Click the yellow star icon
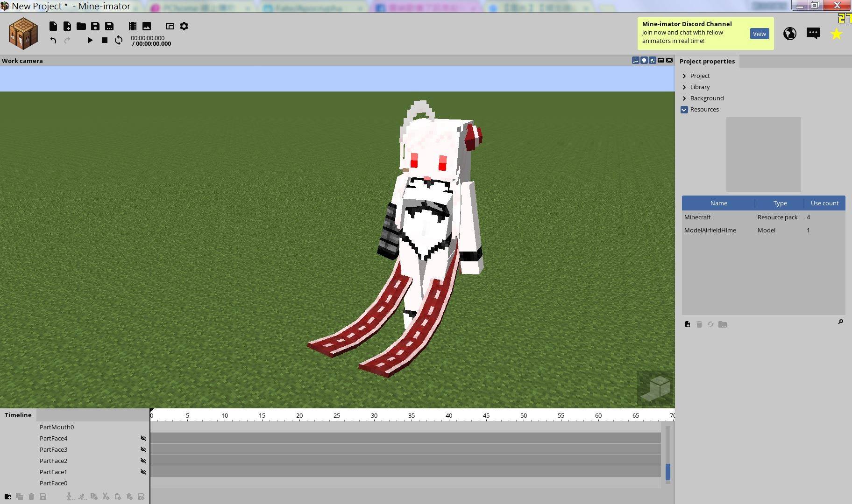Screen dimensions: 852x504 tap(837, 34)
